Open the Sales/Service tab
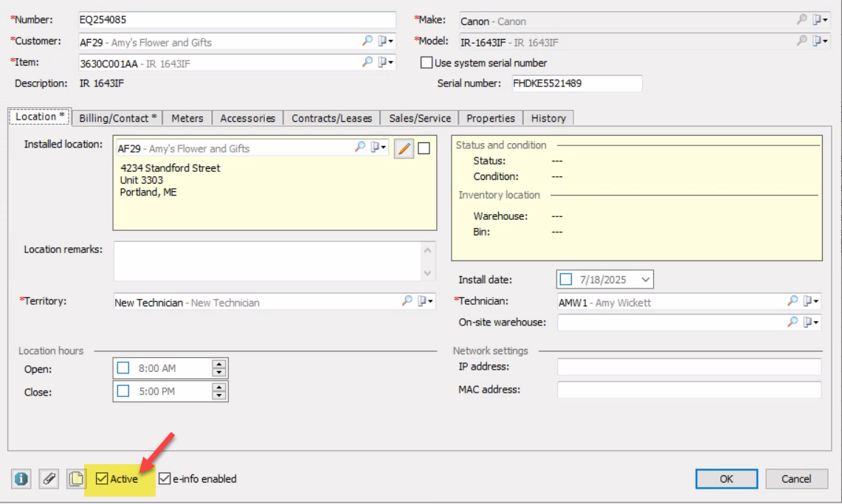 tap(420, 118)
